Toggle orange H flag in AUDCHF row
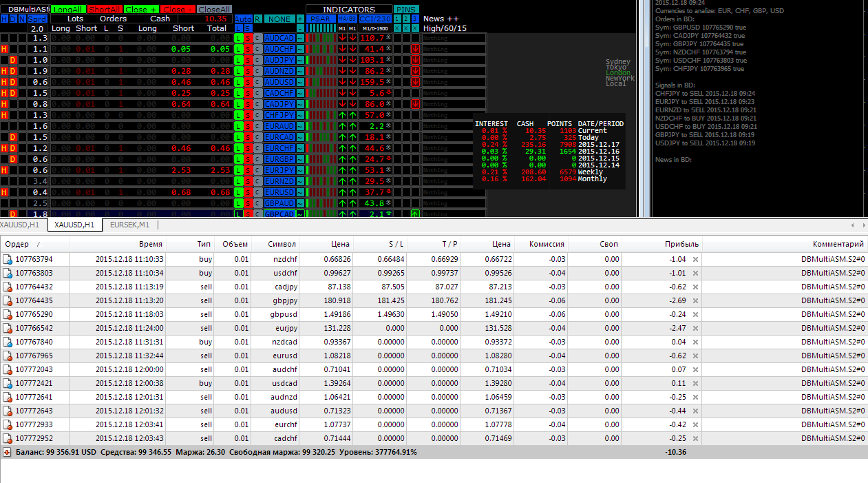Image resolution: width=868 pixels, height=483 pixels. (4, 49)
